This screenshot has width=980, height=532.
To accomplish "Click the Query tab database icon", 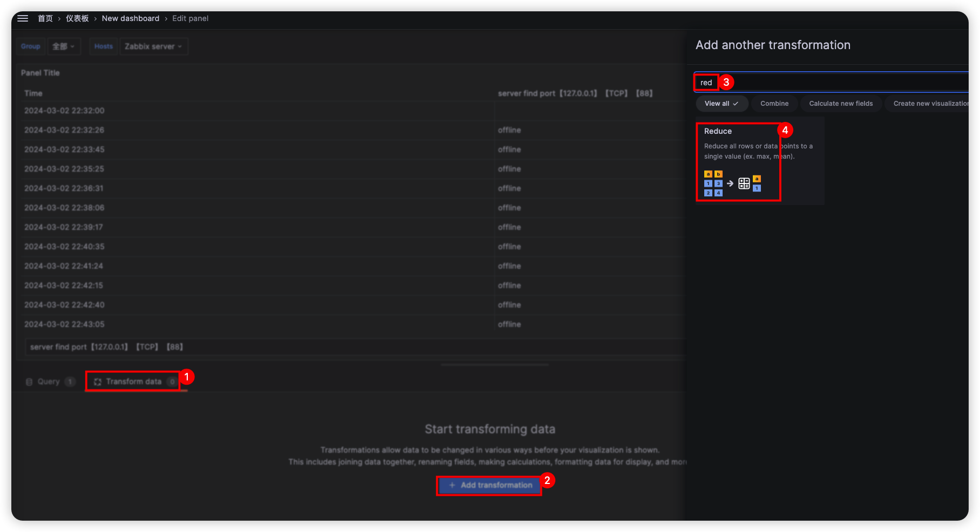I will [29, 382].
